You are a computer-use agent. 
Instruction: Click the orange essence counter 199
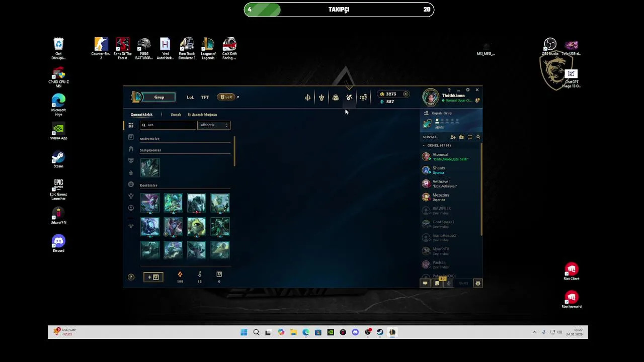point(180,277)
